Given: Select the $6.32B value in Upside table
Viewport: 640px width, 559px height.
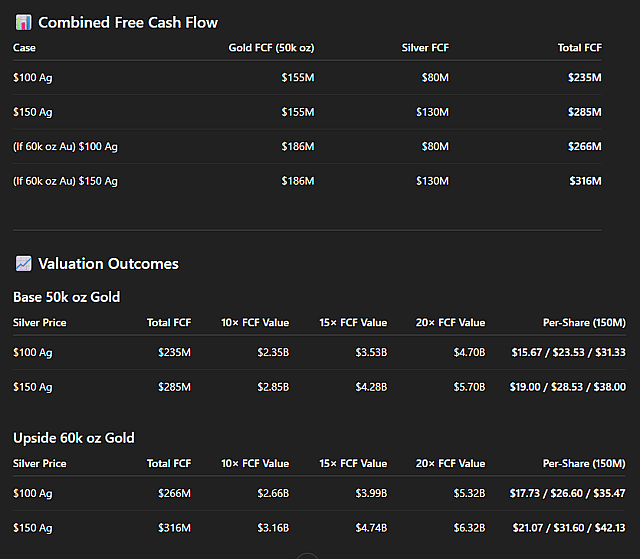Looking at the screenshot, I should tap(469, 528).
